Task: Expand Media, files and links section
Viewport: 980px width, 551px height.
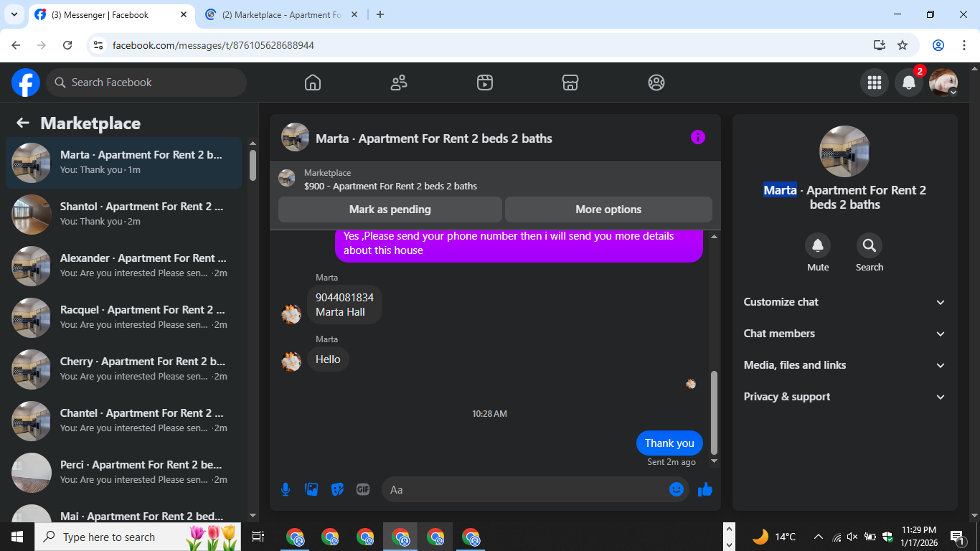Action: (845, 365)
